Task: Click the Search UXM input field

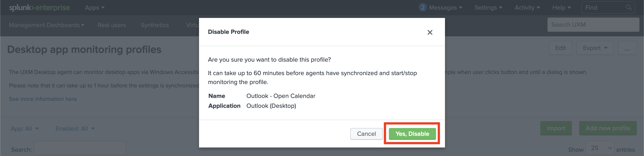Action: click(x=593, y=25)
